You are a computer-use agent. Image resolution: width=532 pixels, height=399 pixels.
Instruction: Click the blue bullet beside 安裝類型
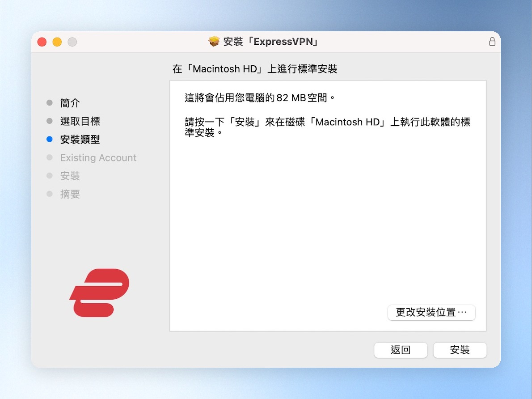(x=50, y=139)
